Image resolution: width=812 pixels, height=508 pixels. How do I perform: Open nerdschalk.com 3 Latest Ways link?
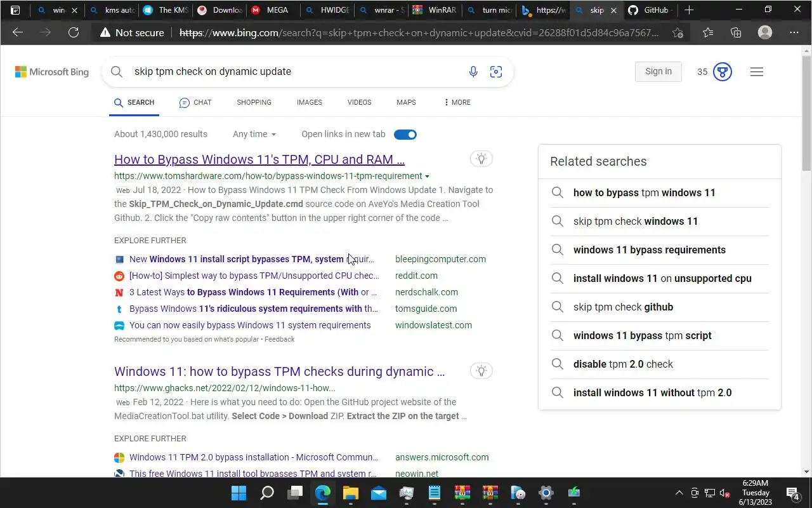pyautogui.click(x=253, y=292)
